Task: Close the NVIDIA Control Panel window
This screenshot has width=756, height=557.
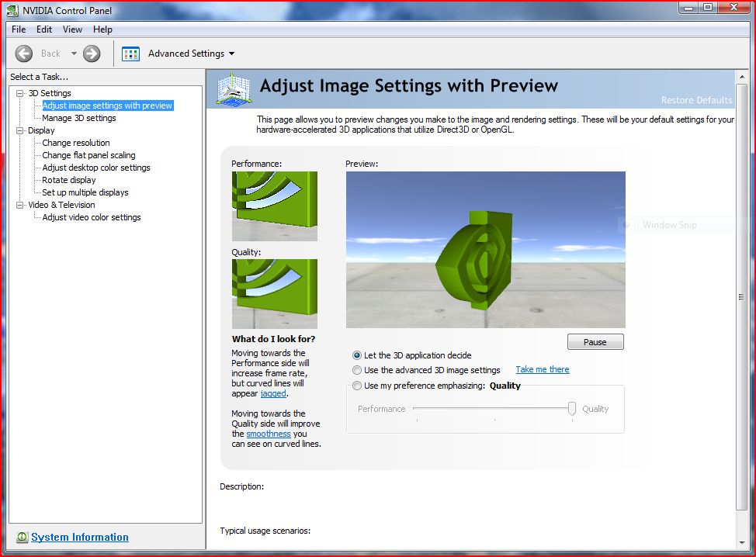Action: click(x=733, y=7)
